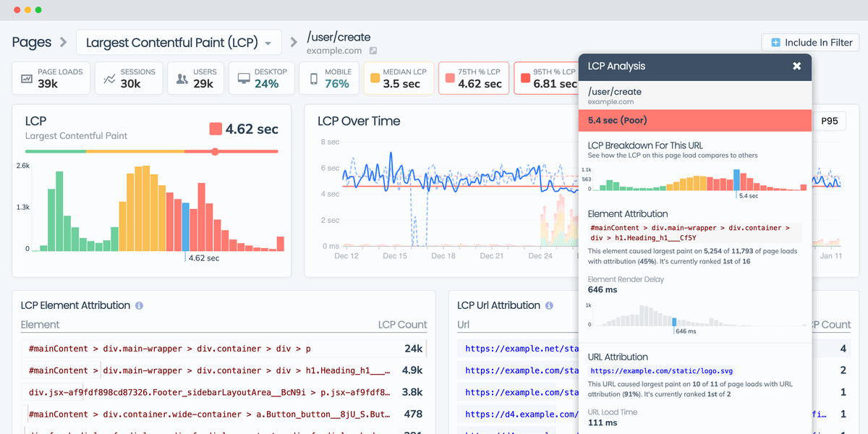Select the Mobile 76% stat card
Screen dimensions: 868x434
point(330,78)
